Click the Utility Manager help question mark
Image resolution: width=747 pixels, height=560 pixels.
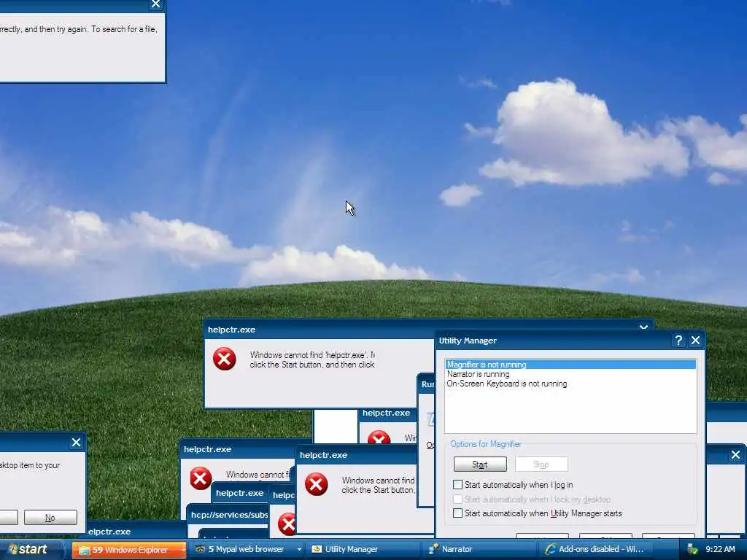click(678, 341)
